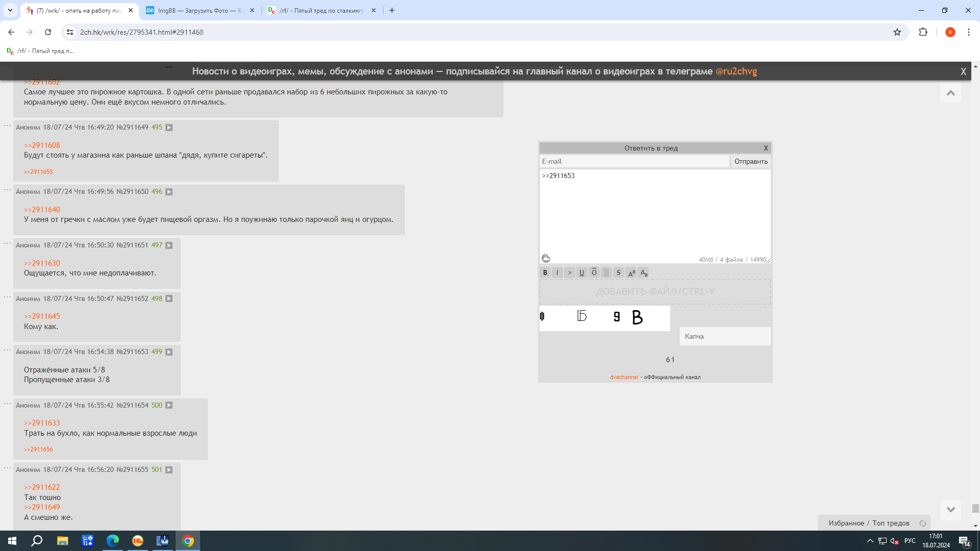Viewport: 980px width, 551px height.
Task: Expand options dots beside post №2911654
Action: [7, 404]
